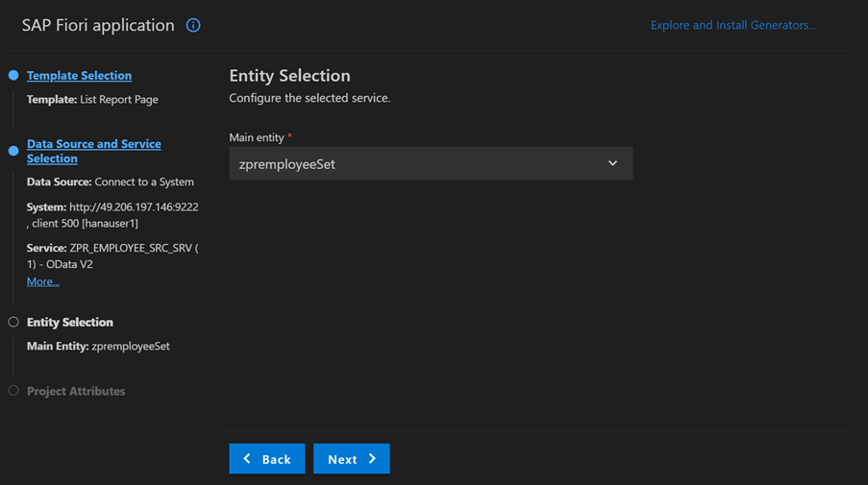Show more service details via More link
868x485 pixels.
tap(43, 281)
